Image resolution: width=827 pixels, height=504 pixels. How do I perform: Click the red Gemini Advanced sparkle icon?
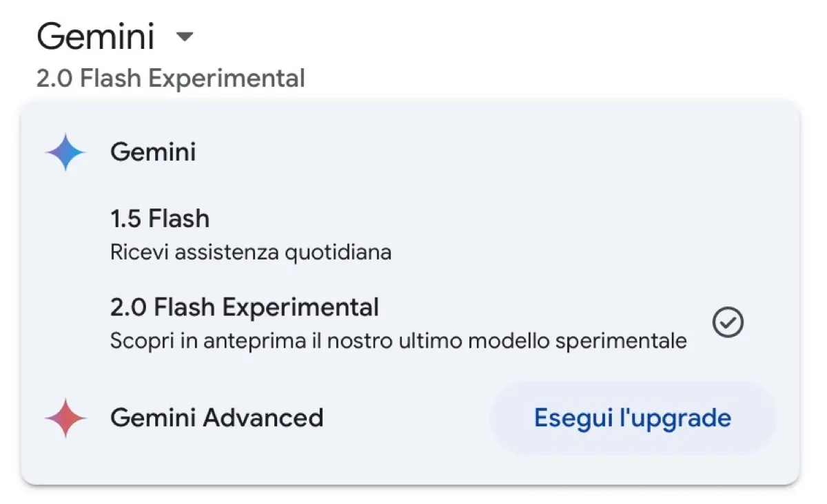pyautogui.click(x=65, y=417)
